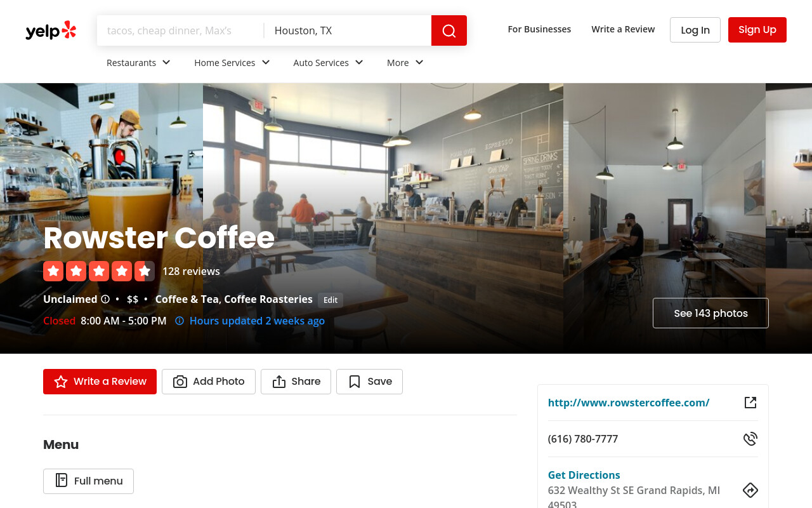
Task: Click Hours updated 2 weeks ago link
Action: click(x=257, y=321)
